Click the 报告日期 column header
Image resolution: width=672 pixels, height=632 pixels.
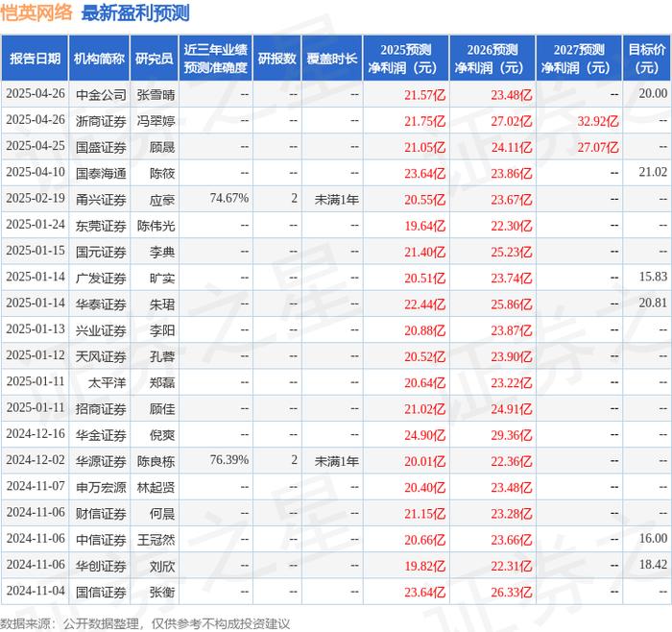coord(35,58)
